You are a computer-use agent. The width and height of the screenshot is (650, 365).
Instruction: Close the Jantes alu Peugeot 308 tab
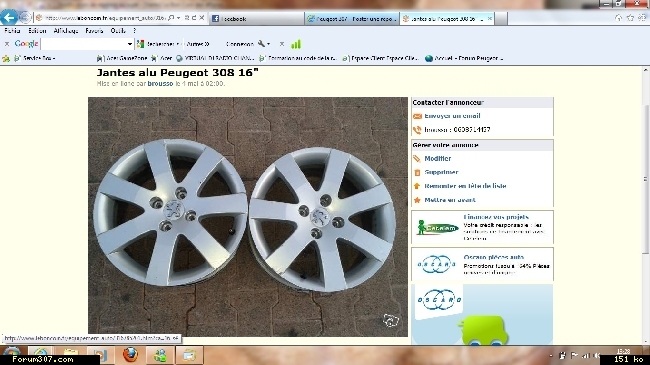[x=490, y=19]
